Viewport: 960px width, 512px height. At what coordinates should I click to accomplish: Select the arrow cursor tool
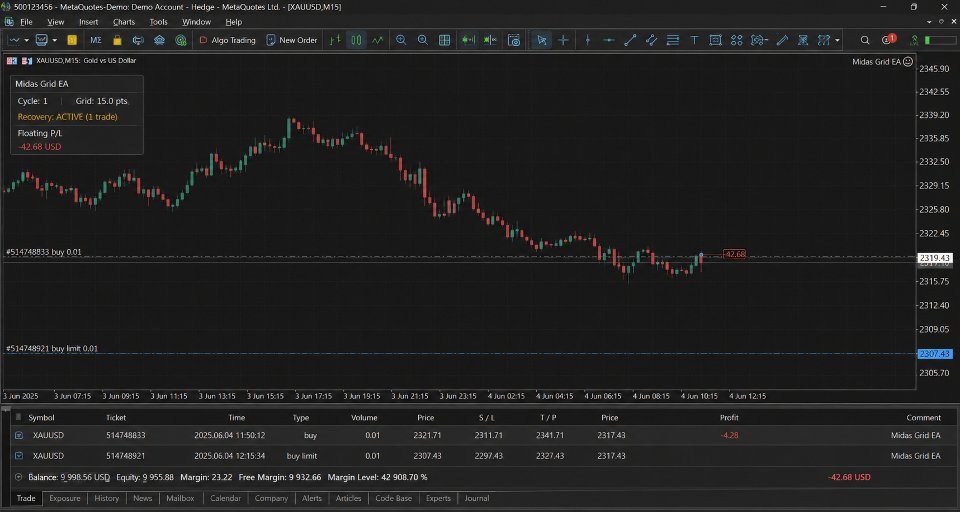[x=542, y=40]
